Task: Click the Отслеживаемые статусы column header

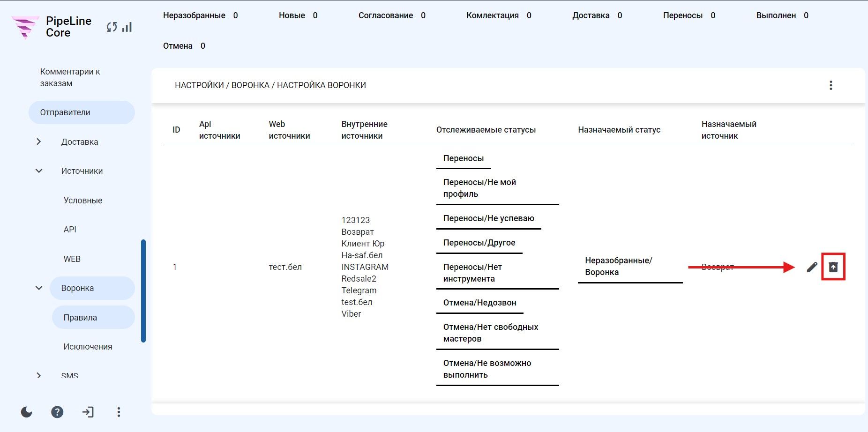Action: tap(486, 130)
